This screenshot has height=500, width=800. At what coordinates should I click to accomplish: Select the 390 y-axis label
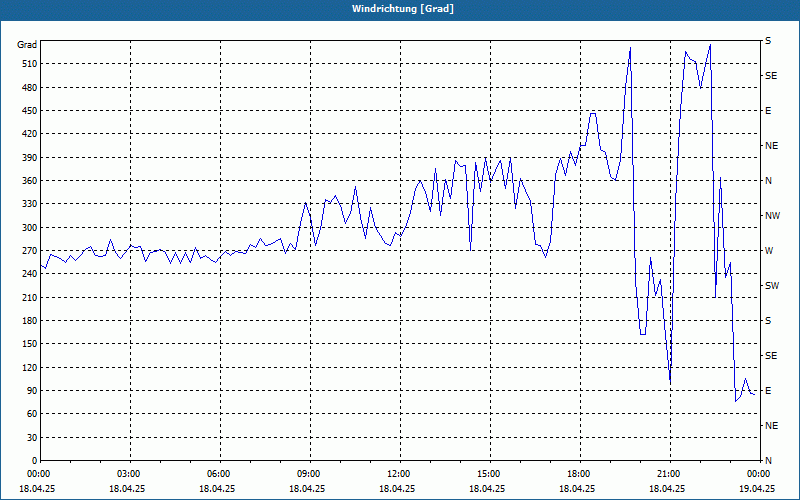point(30,158)
